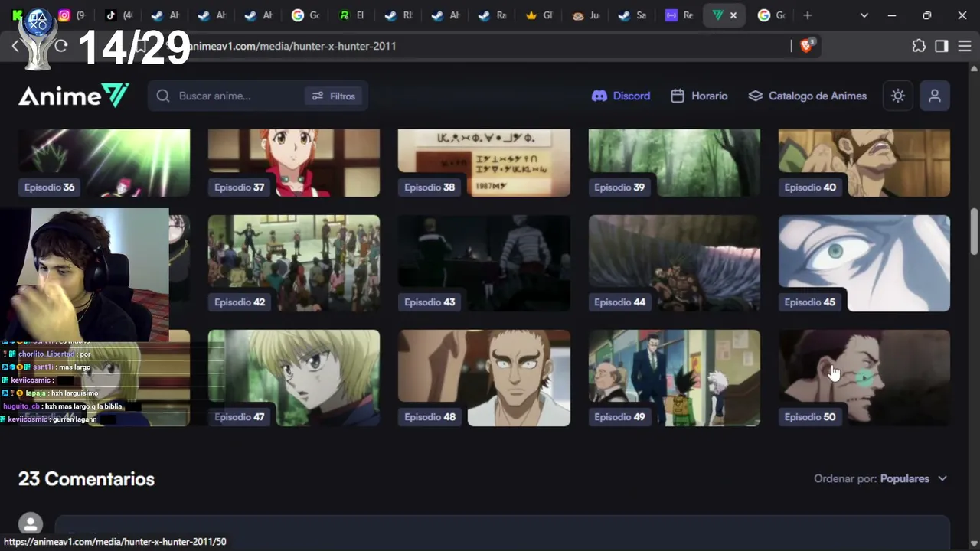Open a new browser tab
The width and height of the screenshot is (980, 551).
(x=807, y=15)
